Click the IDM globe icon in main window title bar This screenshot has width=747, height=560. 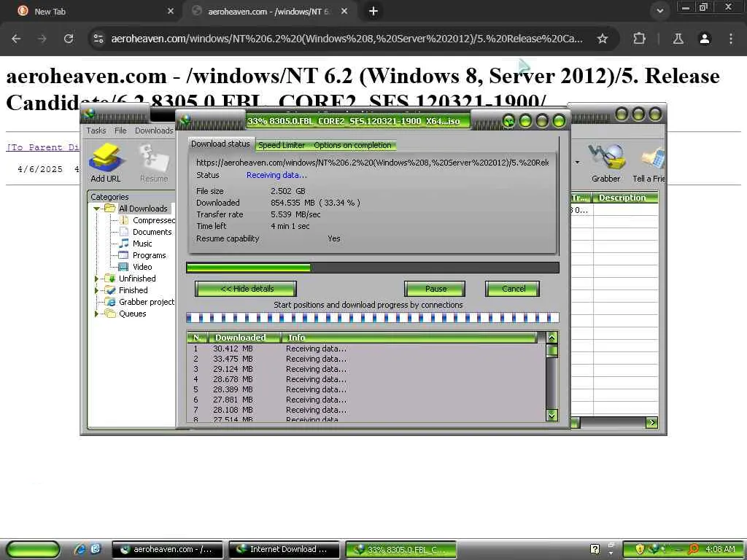click(88, 114)
